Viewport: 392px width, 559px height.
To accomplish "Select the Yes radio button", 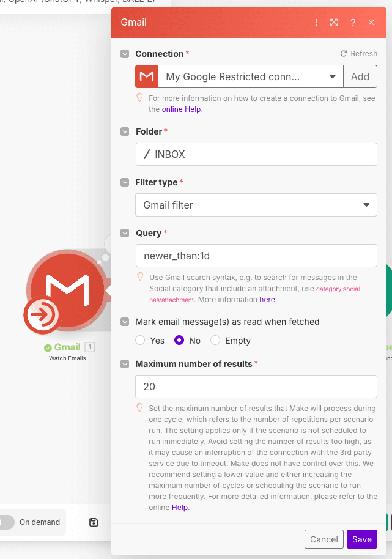I will (x=140, y=341).
